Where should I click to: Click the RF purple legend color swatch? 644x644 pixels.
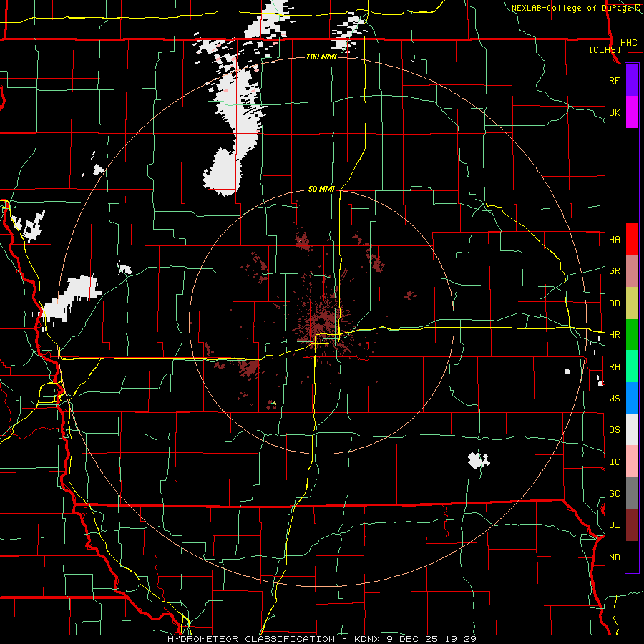632,79
